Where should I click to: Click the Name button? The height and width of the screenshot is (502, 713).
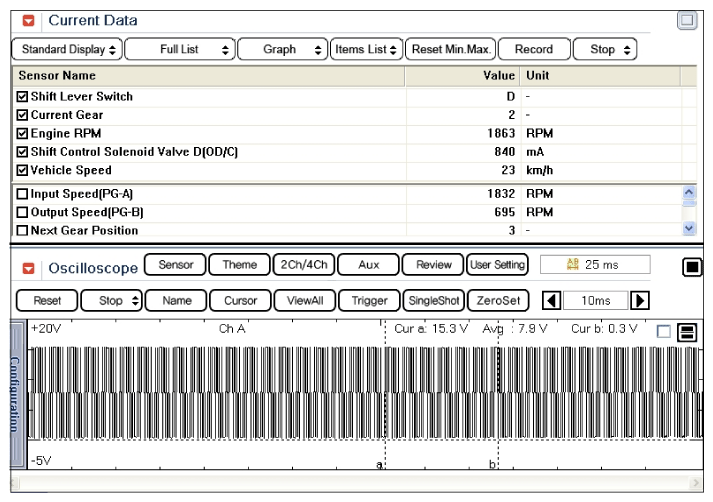pyautogui.click(x=176, y=301)
